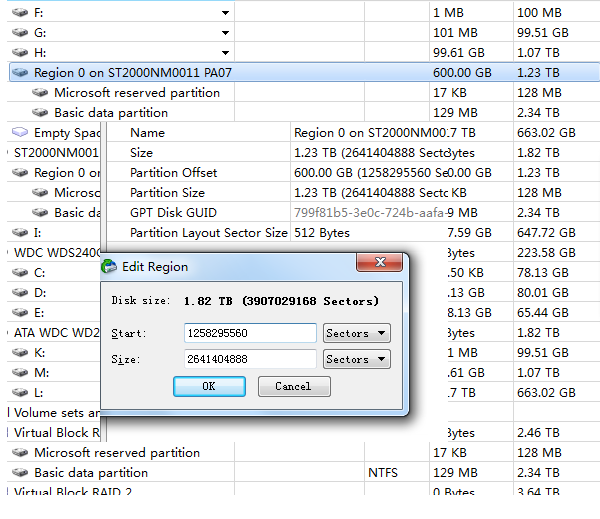Click the icon of the highlighted Region 0 row
The width and height of the screenshot is (600, 519).
[20, 73]
